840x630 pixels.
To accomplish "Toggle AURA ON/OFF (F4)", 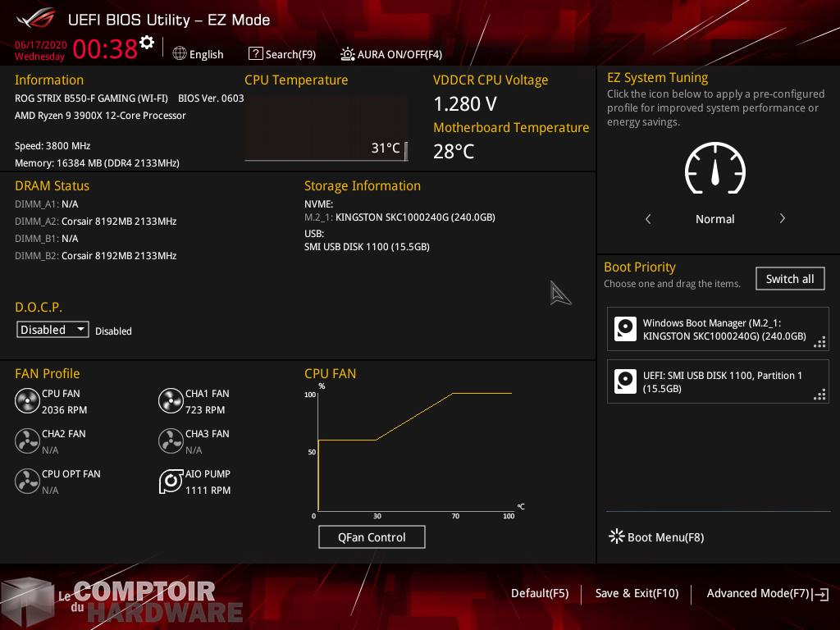I will pyautogui.click(x=391, y=54).
